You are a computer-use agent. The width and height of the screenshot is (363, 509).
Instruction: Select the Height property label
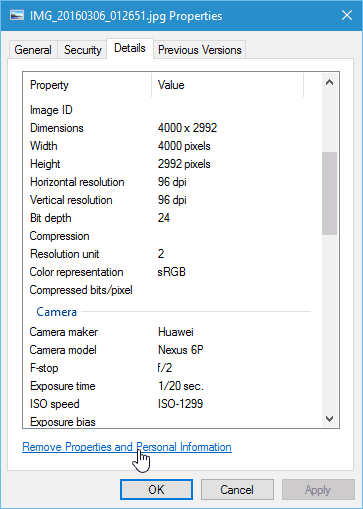tap(45, 164)
